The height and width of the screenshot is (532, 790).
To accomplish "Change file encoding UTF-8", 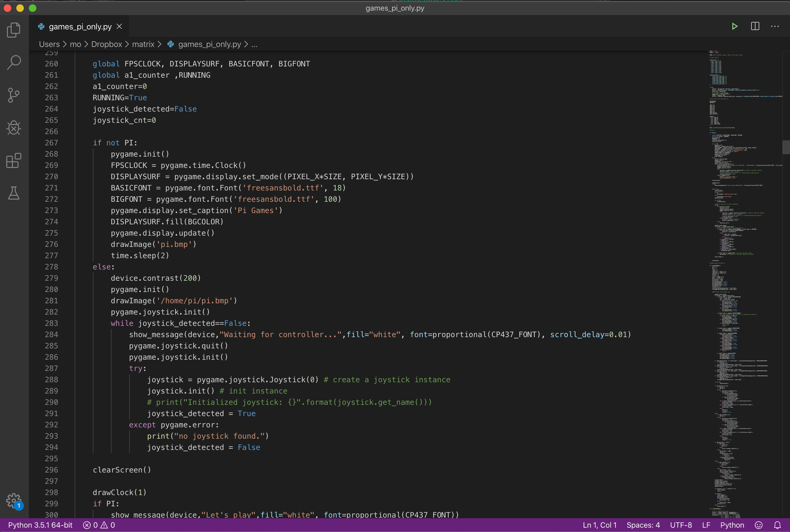I will (681, 525).
